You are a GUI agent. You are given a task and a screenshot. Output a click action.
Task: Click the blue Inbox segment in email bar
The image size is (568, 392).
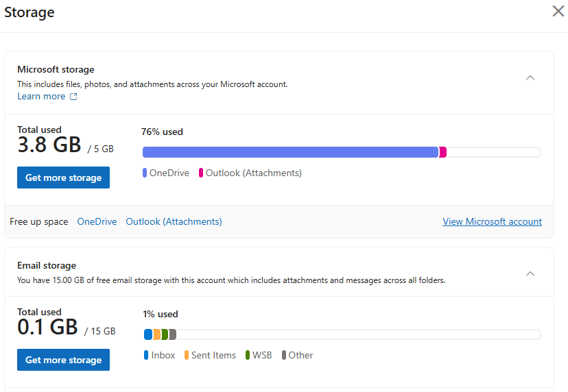(147, 334)
